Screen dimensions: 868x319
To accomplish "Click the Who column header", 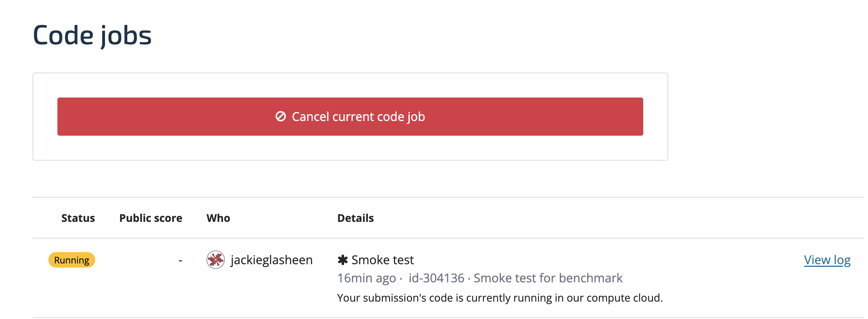I will click(218, 218).
